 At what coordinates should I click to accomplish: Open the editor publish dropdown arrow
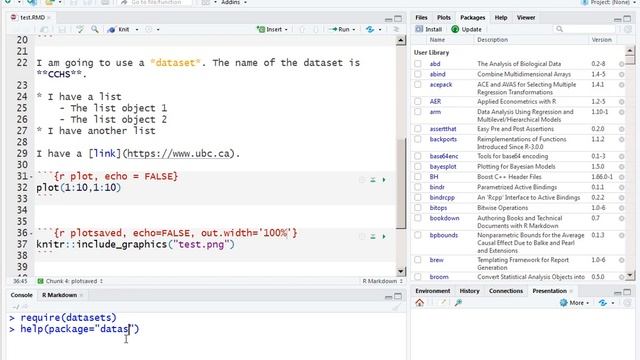380,29
